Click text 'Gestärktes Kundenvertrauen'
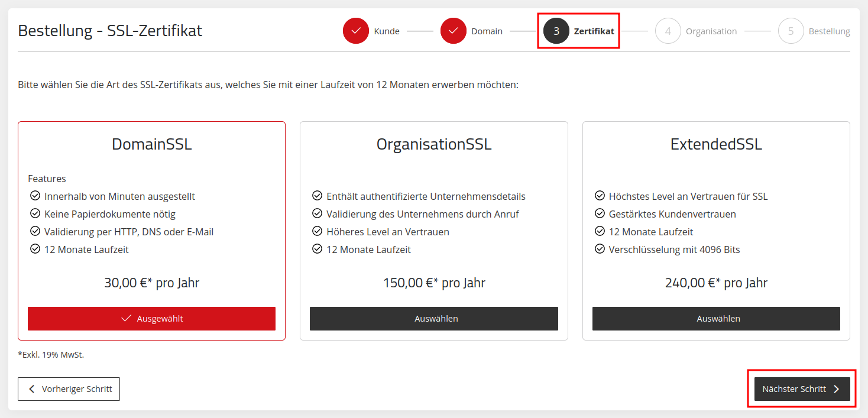The width and height of the screenshot is (868, 418). coord(672,214)
